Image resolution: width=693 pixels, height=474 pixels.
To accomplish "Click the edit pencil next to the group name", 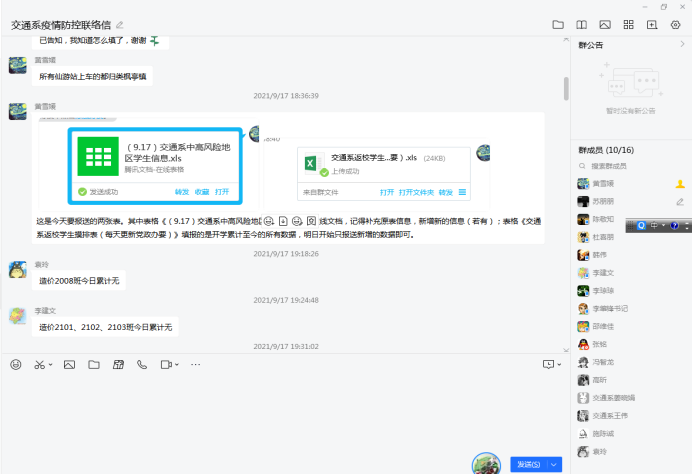I will 121,24.
